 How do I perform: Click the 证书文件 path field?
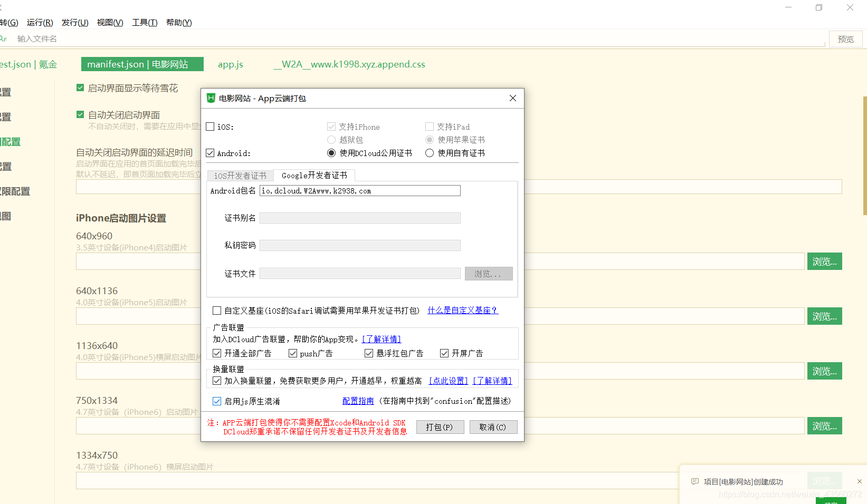click(x=360, y=273)
